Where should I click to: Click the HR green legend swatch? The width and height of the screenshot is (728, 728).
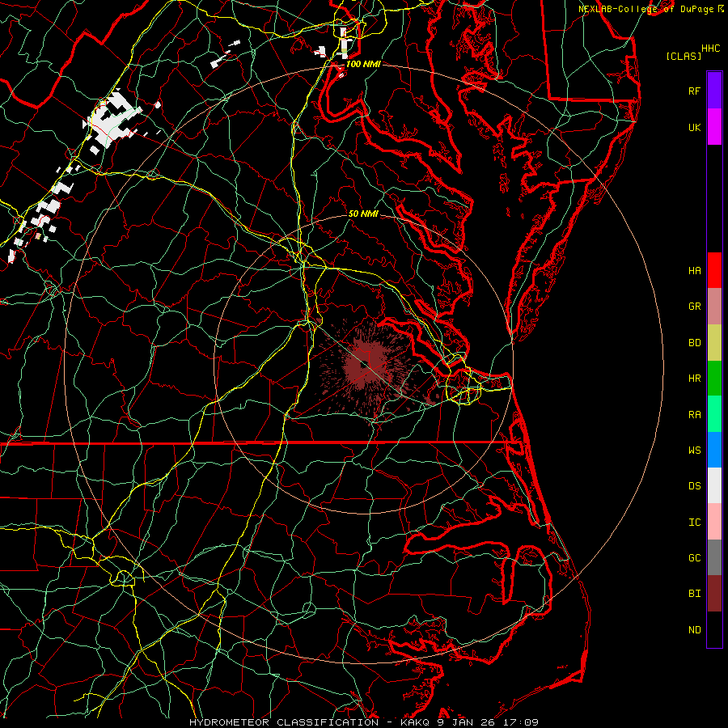714,378
